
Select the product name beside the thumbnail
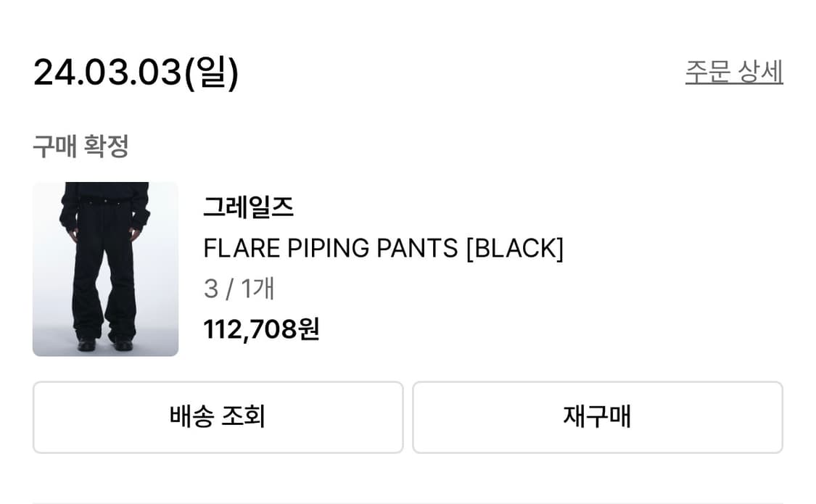pos(383,248)
